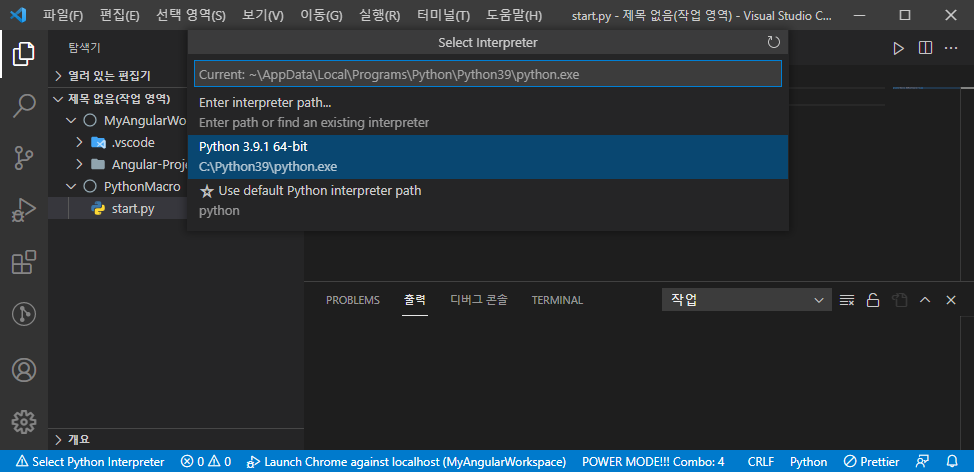Open the 작업 output channel dropdown
The image size is (974, 472).
(x=747, y=300)
